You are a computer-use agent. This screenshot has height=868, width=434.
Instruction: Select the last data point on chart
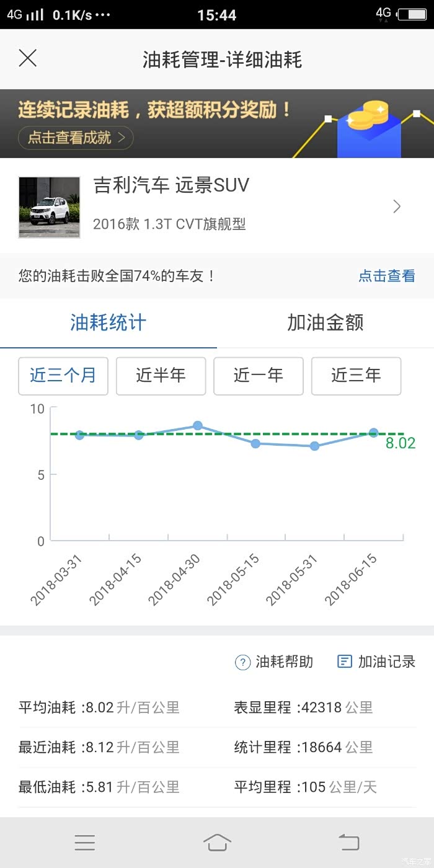point(373,433)
